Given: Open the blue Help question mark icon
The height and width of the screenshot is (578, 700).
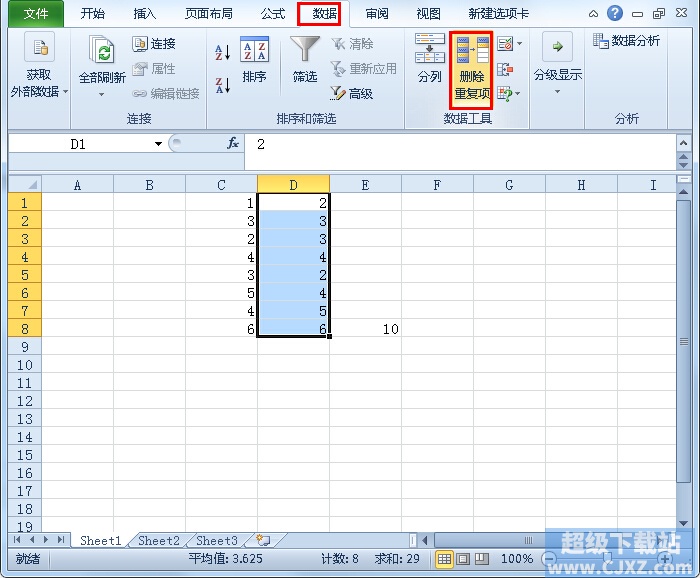Looking at the screenshot, I should click(x=614, y=14).
